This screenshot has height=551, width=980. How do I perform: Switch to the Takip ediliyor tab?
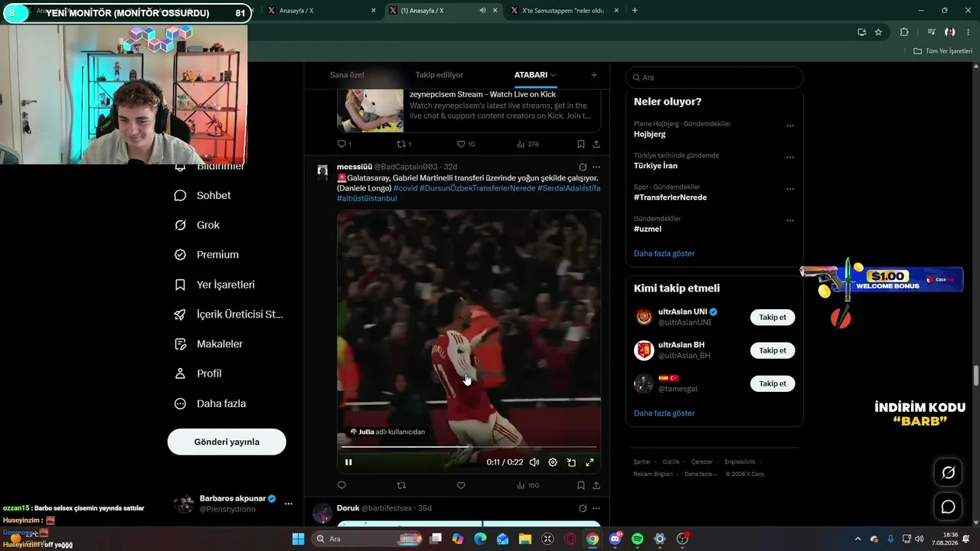coord(439,75)
